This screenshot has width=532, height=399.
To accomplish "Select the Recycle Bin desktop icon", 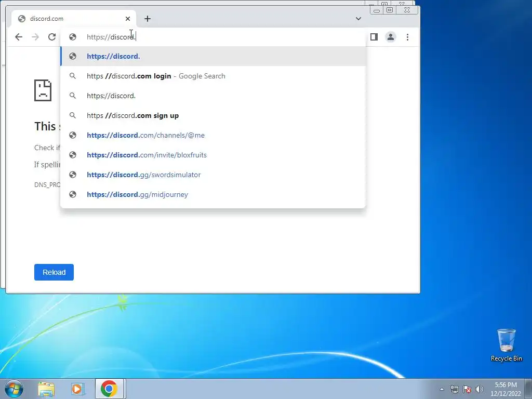I will coord(506,345).
